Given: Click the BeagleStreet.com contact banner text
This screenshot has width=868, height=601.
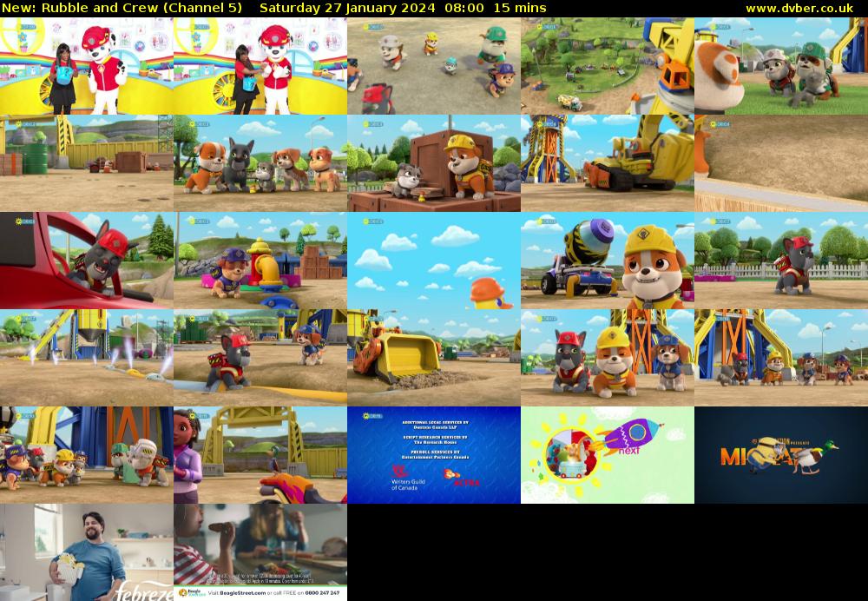Looking at the screenshot, I should pyautogui.click(x=260, y=593).
